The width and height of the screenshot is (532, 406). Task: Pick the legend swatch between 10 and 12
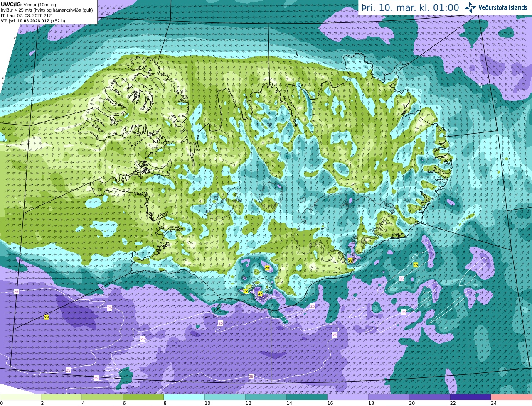tap(225, 397)
